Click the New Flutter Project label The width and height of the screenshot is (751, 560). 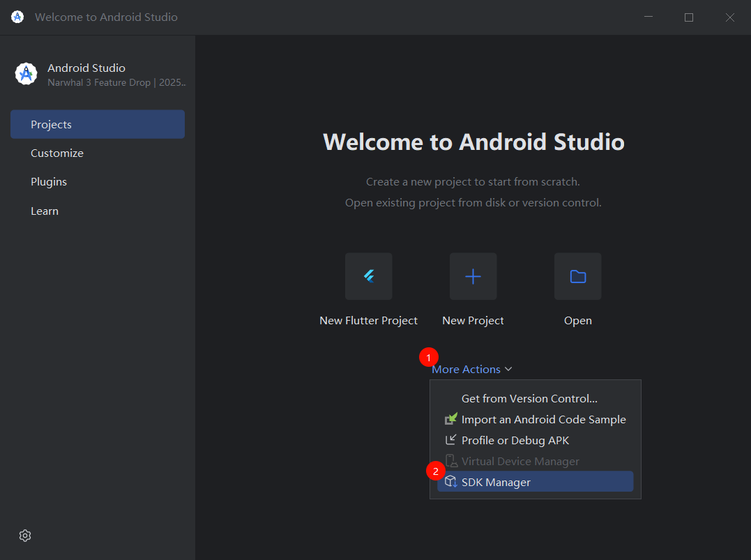tap(368, 321)
